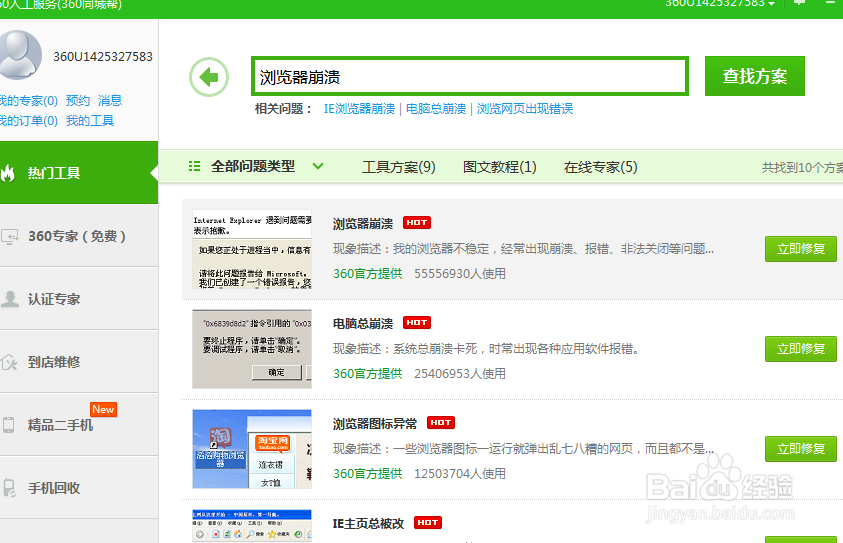Click 立即修复 for 电脑总崩溃
This screenshot has height=543, width=843.
tap(801, 349)
